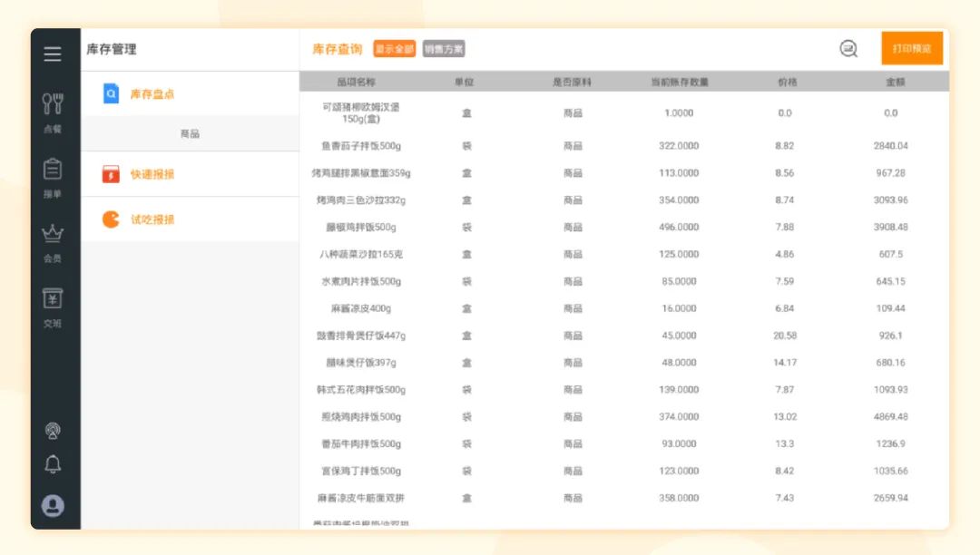The width and height of the screenshot is (980, 555).
Task: Open the 接单 clipboard icon
Action: coord(53,170)
